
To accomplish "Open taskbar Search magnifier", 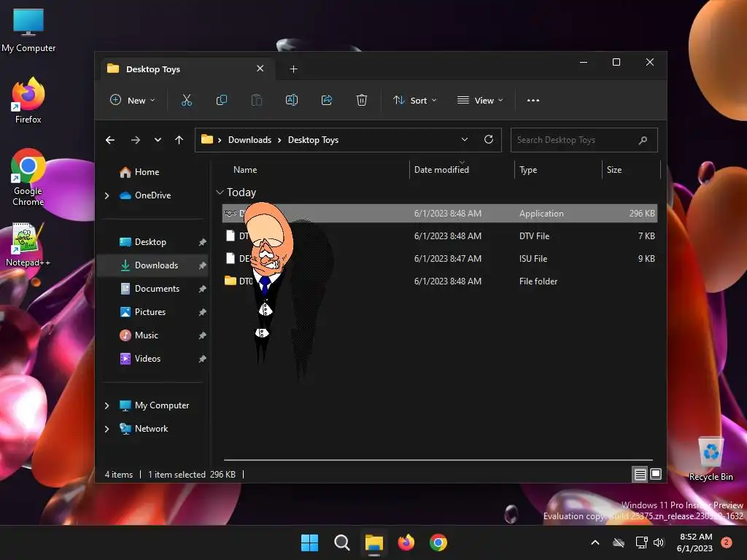I will coord(342,542).
